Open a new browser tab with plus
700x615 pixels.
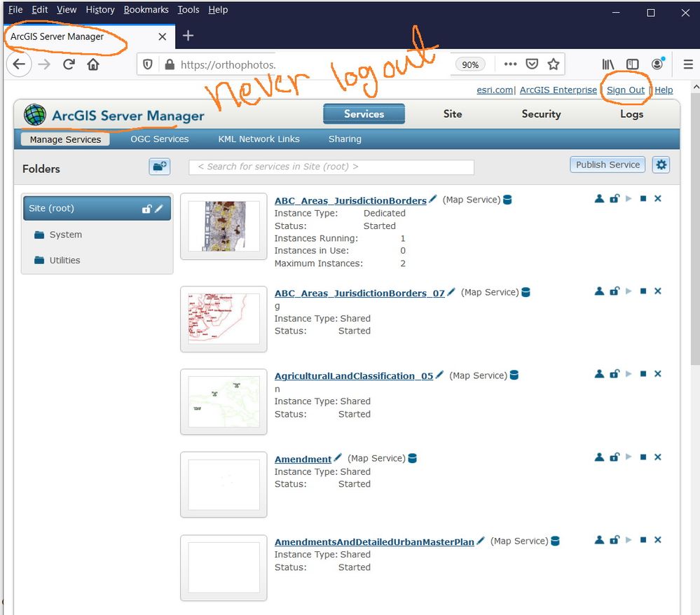(188, 36)
